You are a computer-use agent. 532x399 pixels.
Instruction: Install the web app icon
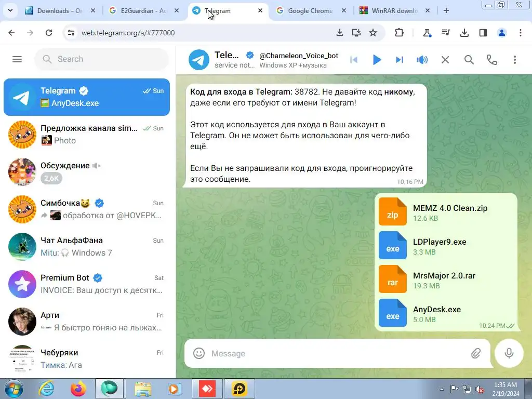[356, 33]
